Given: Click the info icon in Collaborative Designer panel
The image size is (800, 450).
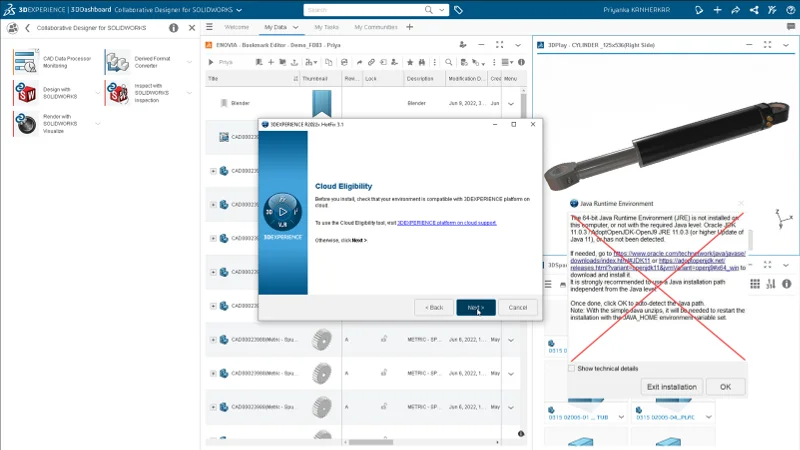Looking at the screenshot, I should click(x=173, y=28).
